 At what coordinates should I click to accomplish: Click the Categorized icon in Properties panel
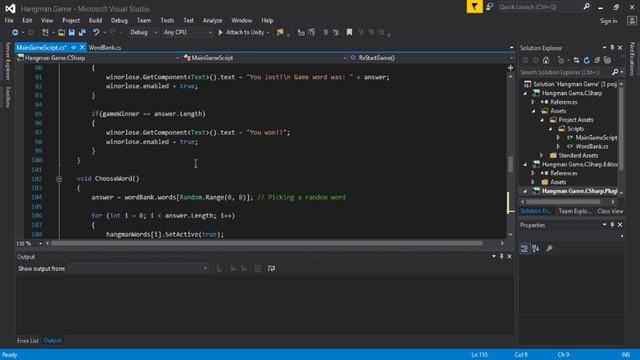point(525,248)
